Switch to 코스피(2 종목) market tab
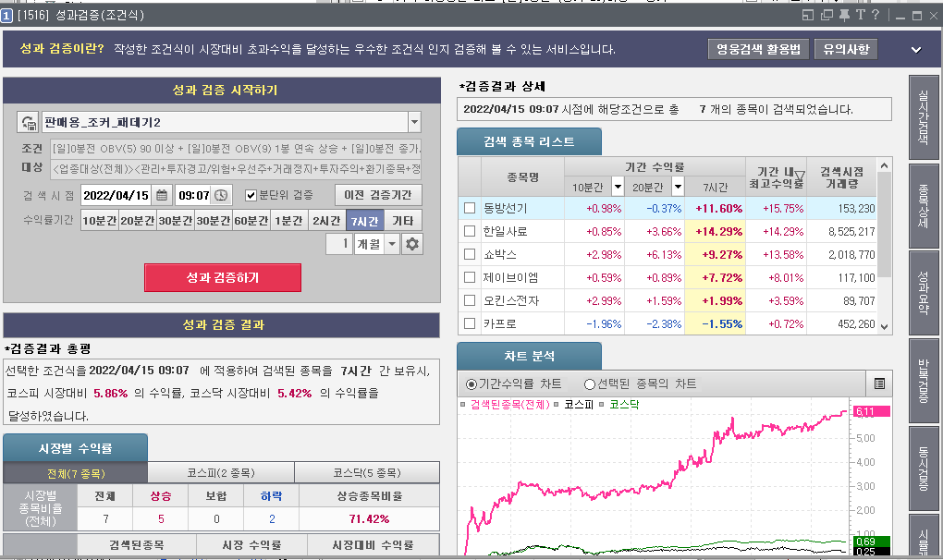Viewport: 943px width, 560px height. 221,473
